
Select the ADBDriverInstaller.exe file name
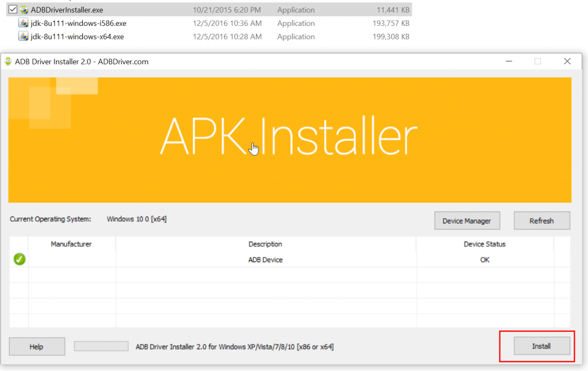pyautogui.click(x=67, y=10)
